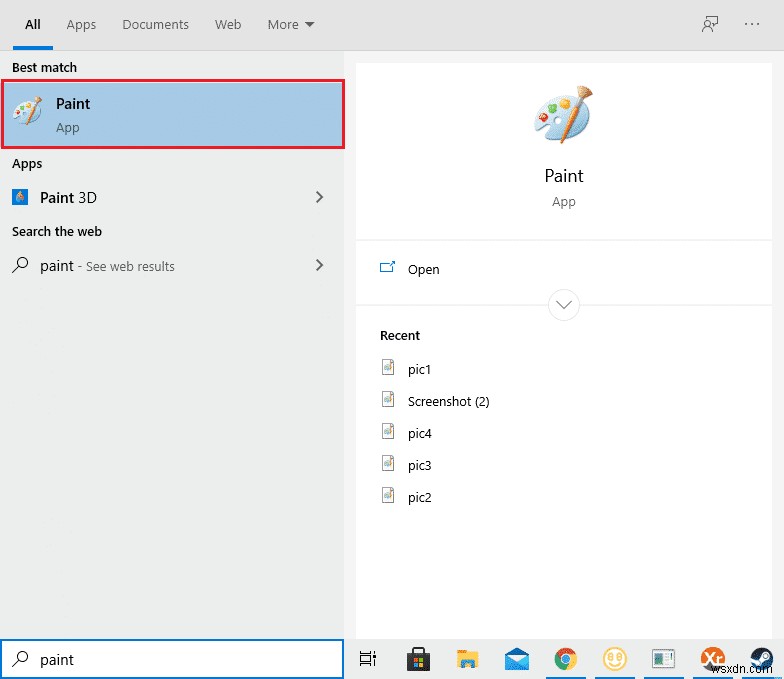
Task: Click Open to launch Paint
Action: point(424,269)
